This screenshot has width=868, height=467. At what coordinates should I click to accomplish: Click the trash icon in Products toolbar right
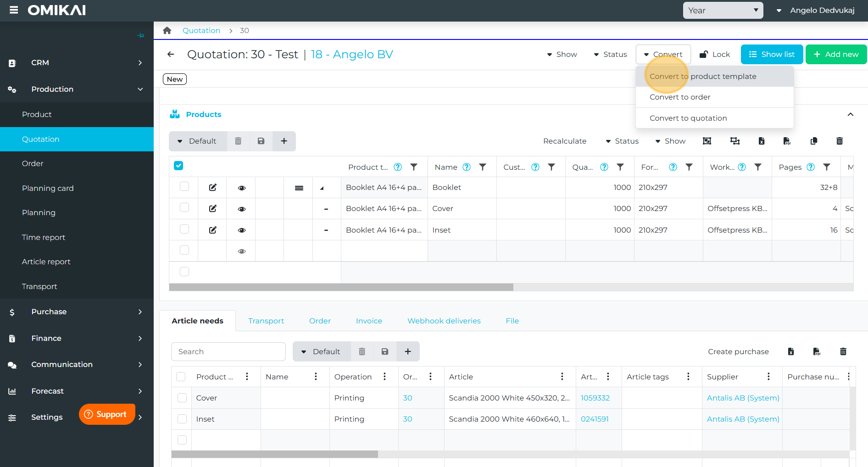point(839,141)
